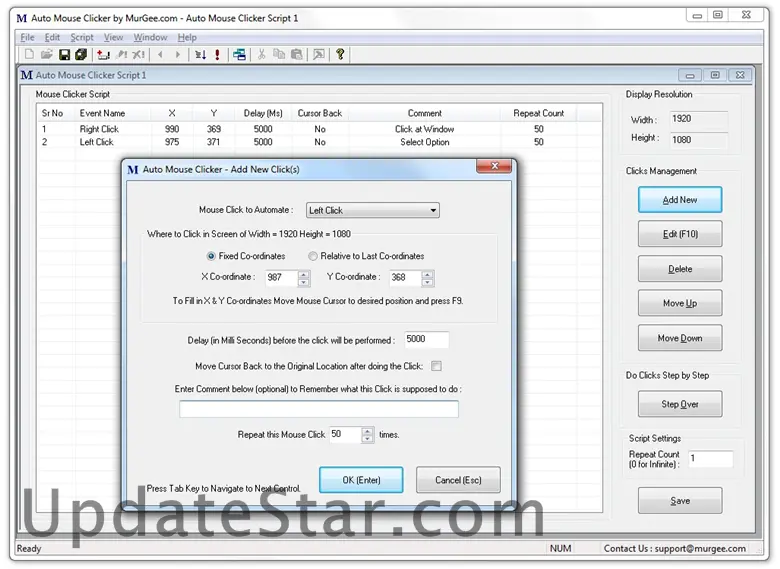Select Relative to Last Co-ordinates option
Image resolution: width=780 pixels, height=569 pixels.
click(x=313, y=256)
